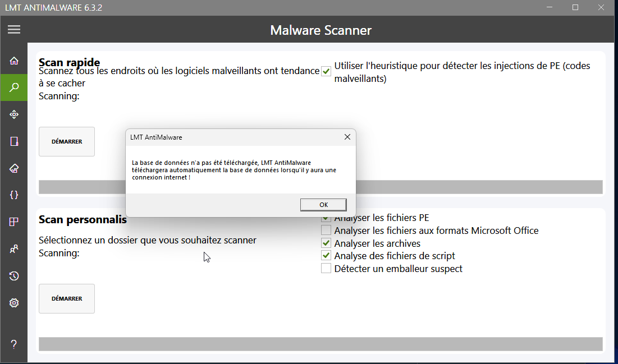The width and height of the screenshot is (618, 364).
Task: Open the grid layout sidebar icon
Action: 14,222
